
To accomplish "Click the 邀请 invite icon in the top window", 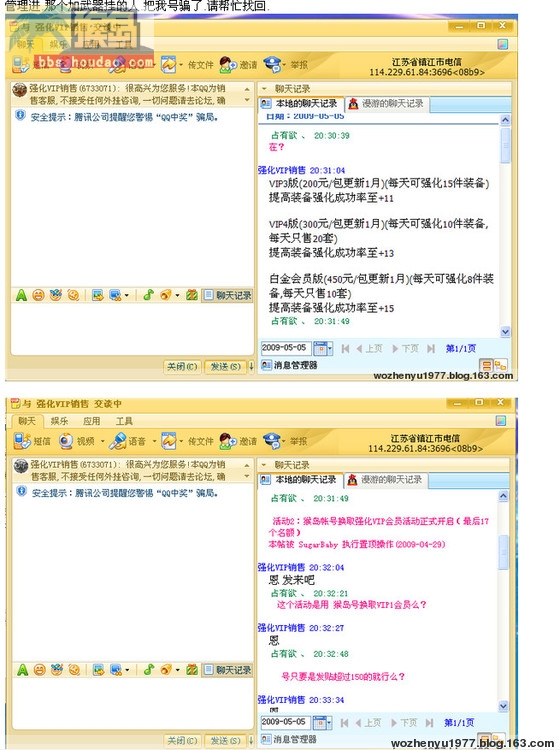I will point(228,64).
